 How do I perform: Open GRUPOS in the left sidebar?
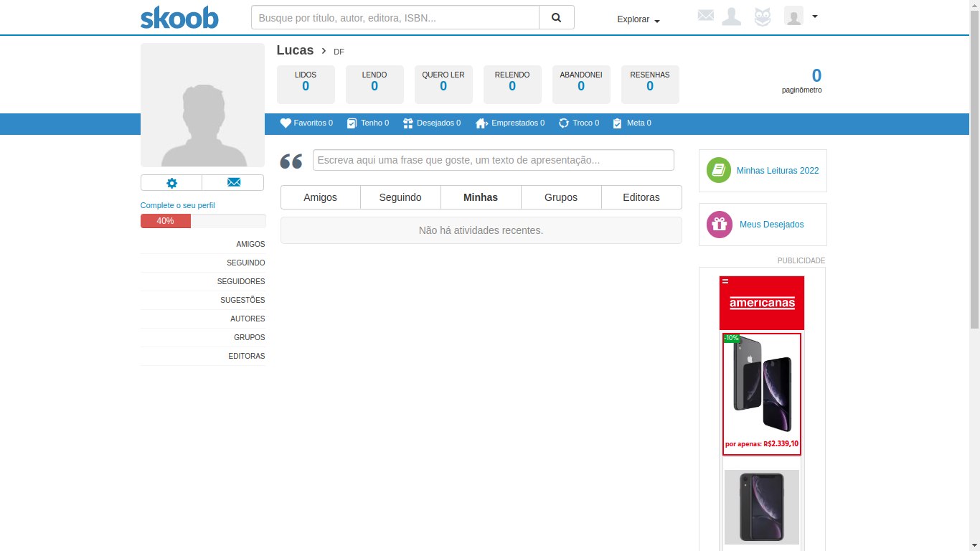click(249, 338)
